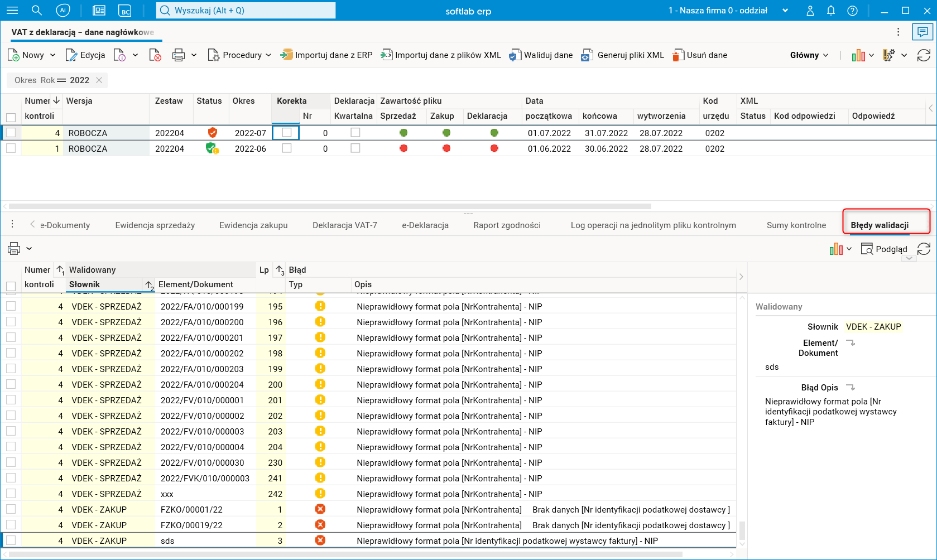Viewport: 937px width, 560px height.
Task: Click the AI assistant icon
Action: tap(63, 11)
